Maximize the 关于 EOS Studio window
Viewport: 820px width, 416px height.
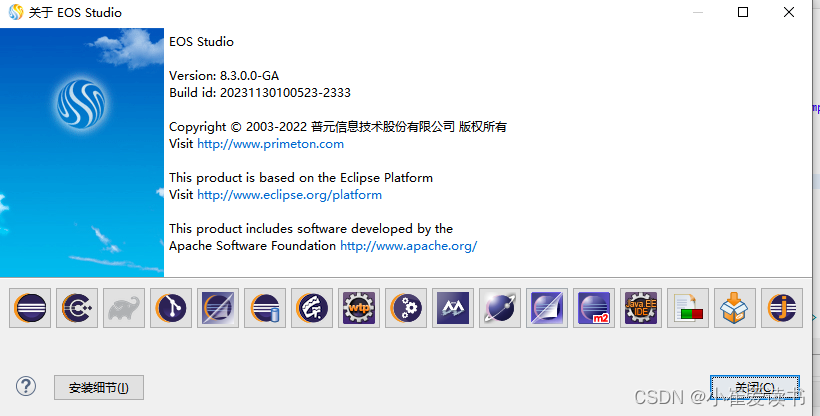point(743,12)
